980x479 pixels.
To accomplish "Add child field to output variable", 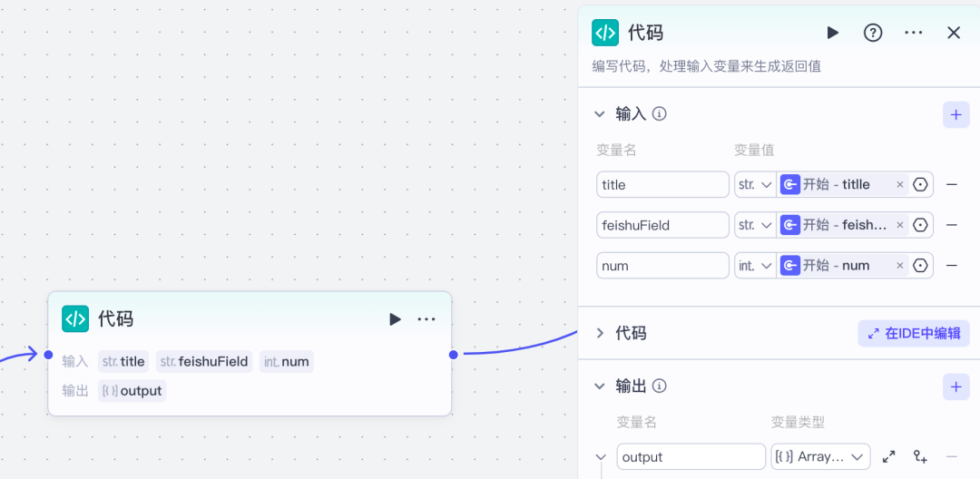I will point(920,456).
